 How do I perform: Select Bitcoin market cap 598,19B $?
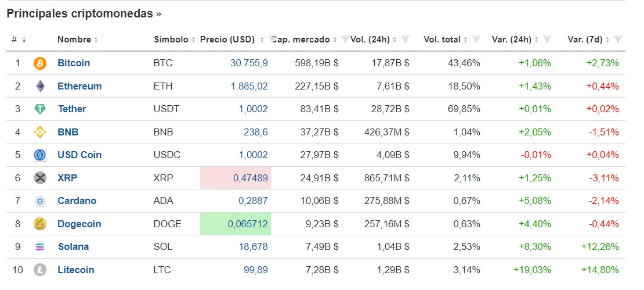click(317, 63)
